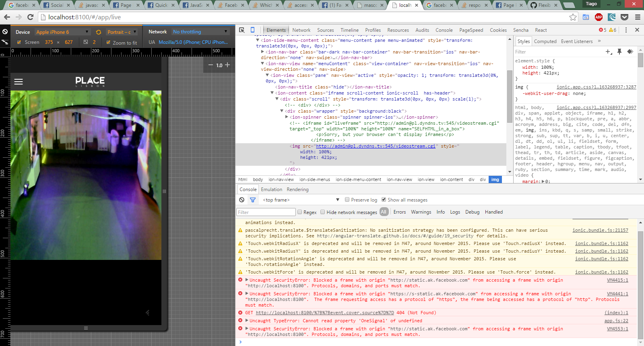
Task: Open the app.js:22 source link
Action: [616, 321]
